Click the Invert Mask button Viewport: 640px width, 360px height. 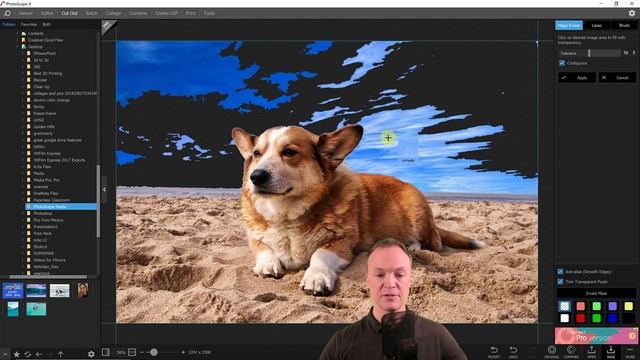(x=596, y=293)
